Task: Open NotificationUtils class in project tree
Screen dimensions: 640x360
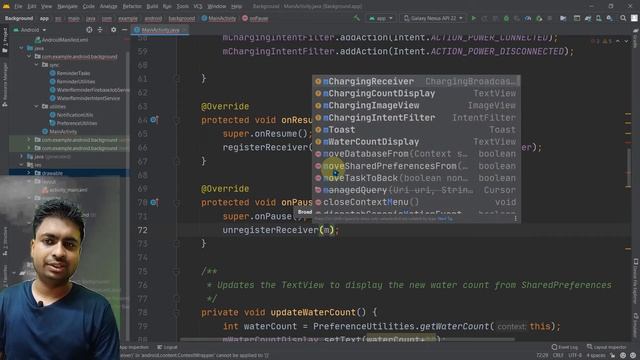Action: pos(71,115)
